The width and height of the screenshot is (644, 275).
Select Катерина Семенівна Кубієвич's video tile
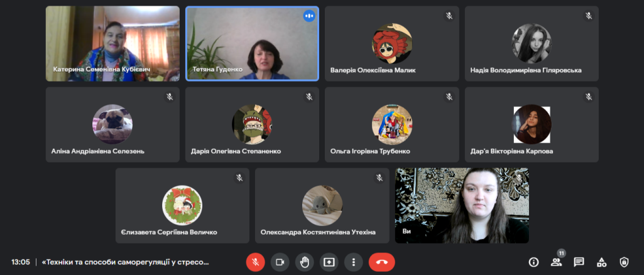112,43
